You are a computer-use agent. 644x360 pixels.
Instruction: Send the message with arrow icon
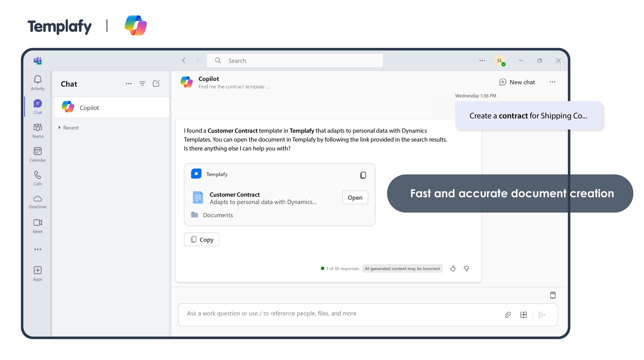[x=541, y=315]
